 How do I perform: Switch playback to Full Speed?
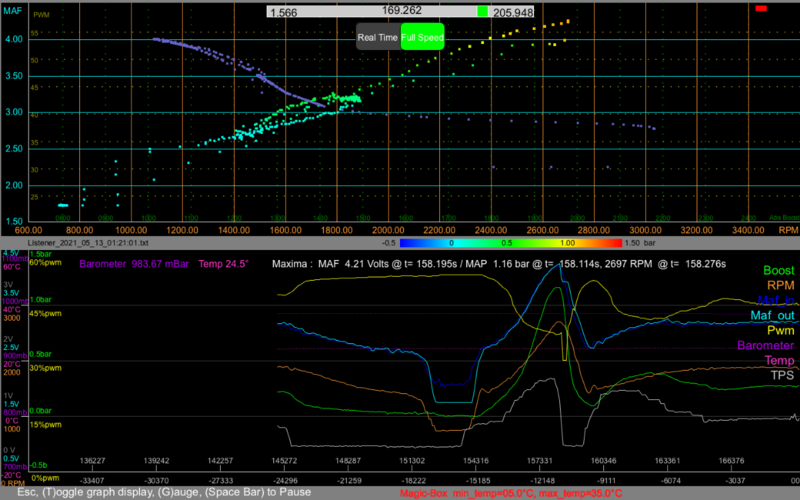422,37
